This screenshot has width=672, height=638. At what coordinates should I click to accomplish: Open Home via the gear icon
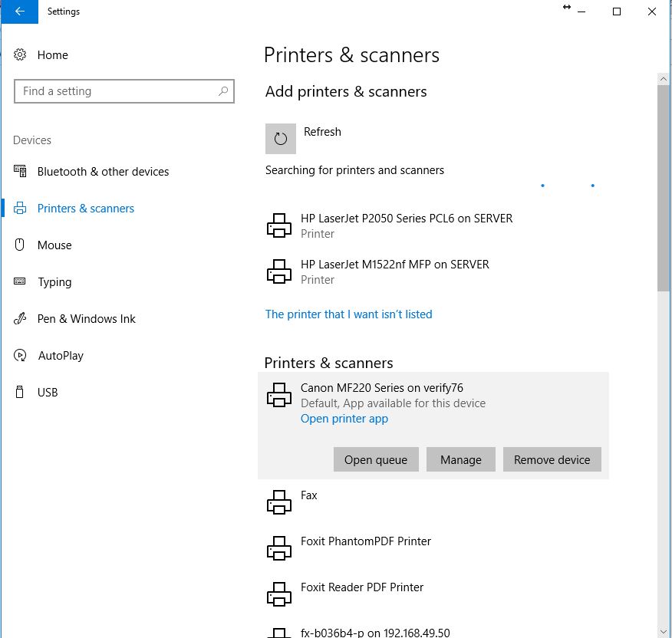(20, 55)
